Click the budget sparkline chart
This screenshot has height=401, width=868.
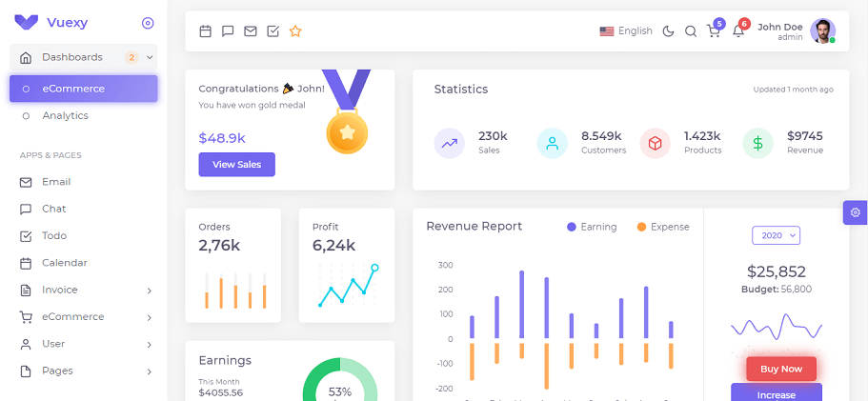[x=777, y=328]
